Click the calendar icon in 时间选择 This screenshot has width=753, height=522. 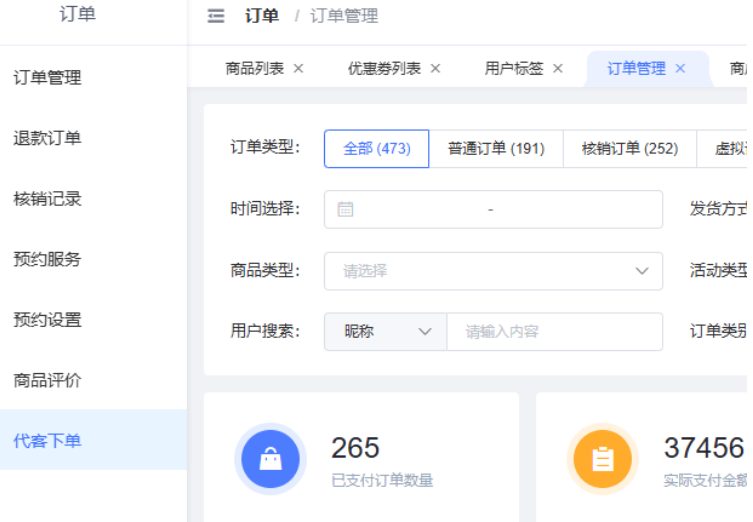coord(346,210)
